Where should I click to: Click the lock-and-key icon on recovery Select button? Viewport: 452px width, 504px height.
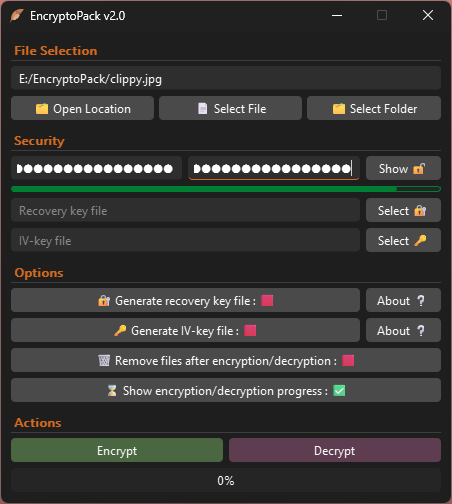point(420,211)
